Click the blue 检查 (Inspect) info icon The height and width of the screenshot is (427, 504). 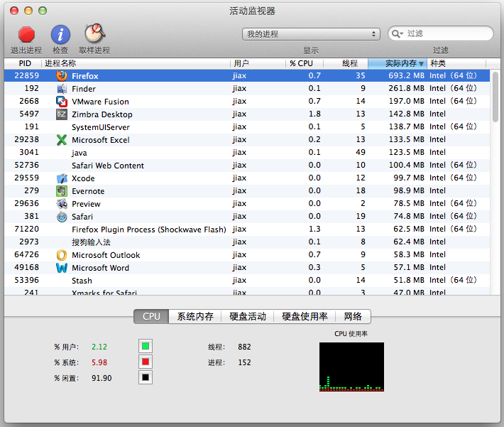tap(60, 34)
